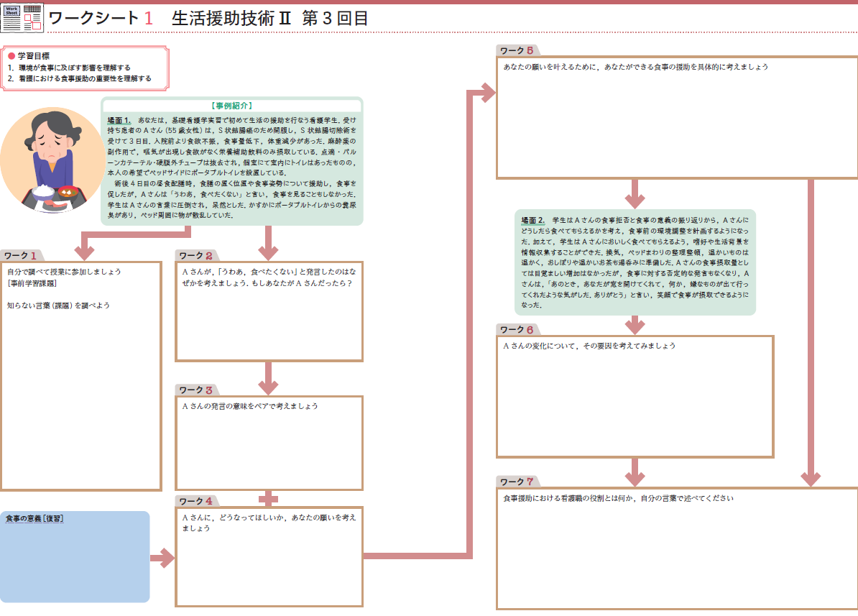Click the illustration of the woman with the meal tray

pyautogui.click(x=53, y=160)
